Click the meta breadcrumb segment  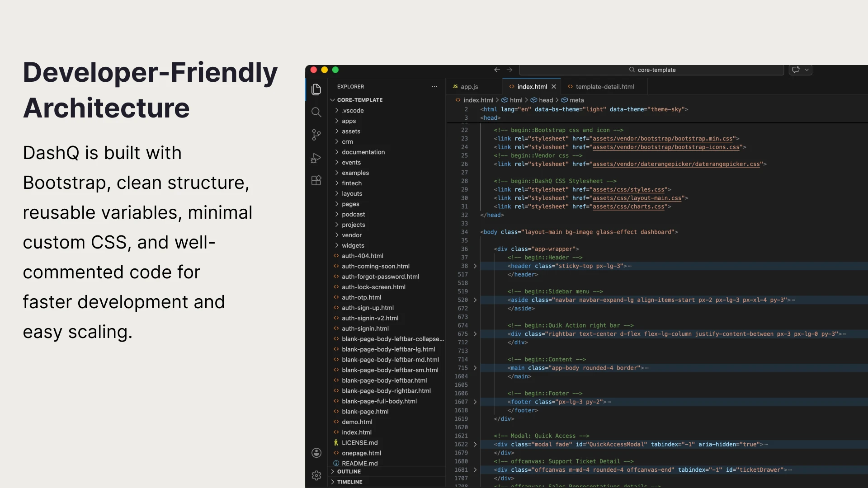click(x=572, y=100)
